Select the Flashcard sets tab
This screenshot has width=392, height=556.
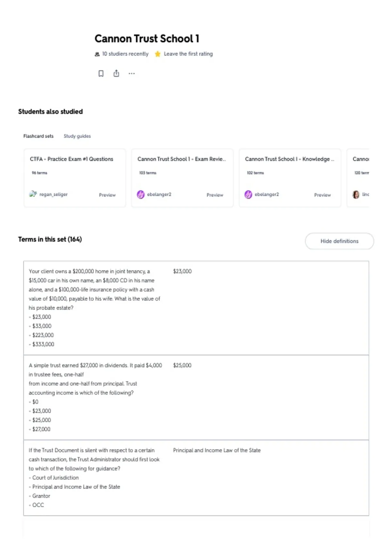pos(38,136)
